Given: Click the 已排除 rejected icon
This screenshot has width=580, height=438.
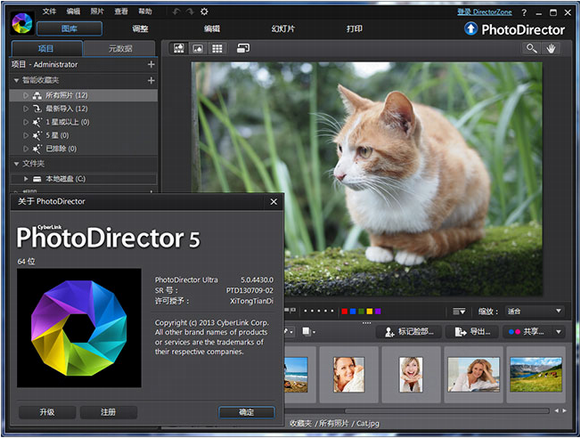Looking at the screenshot, I should point(37,149).
